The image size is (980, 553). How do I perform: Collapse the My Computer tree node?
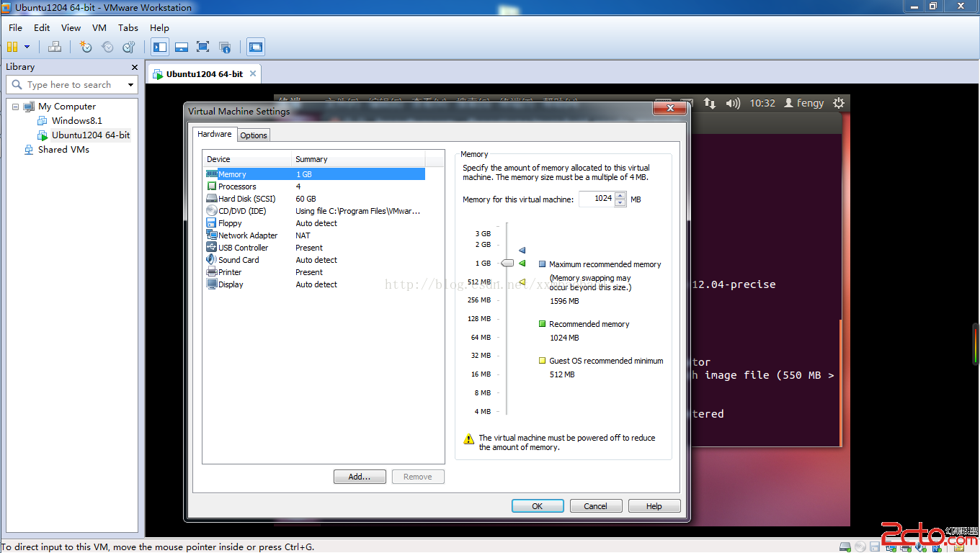tap(15, 107)
